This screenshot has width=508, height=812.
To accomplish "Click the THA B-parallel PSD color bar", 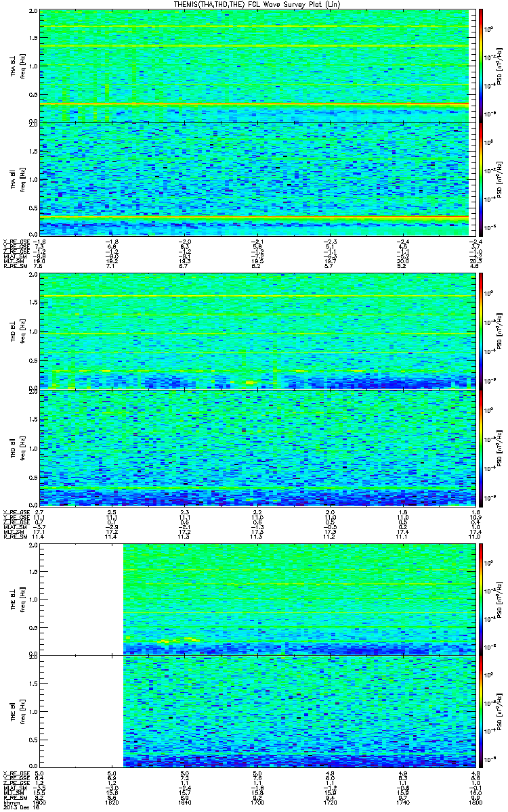I will pos(481,179).
